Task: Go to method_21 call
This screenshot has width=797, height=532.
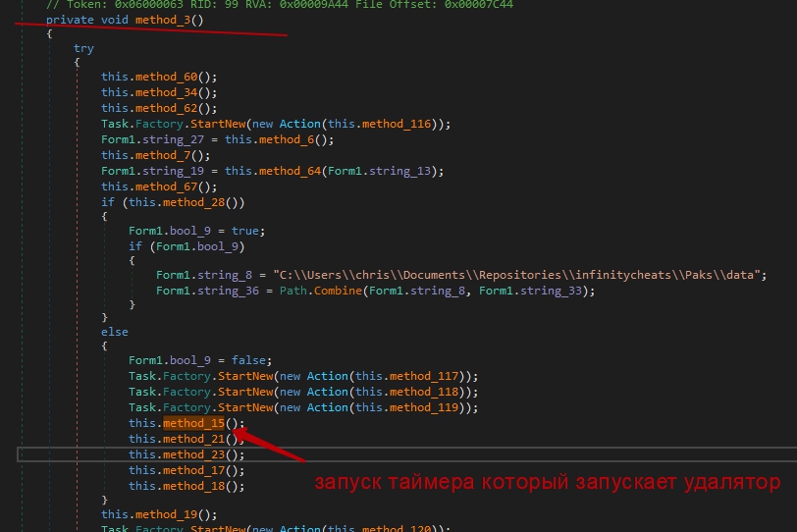Action: coord(193,439)
